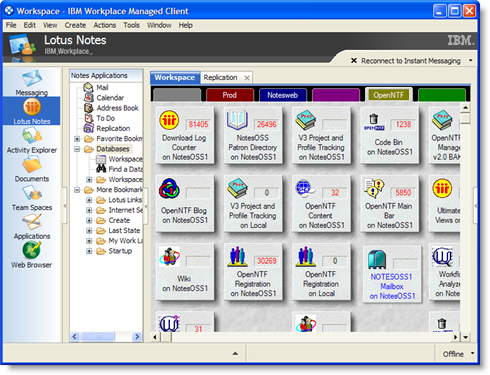The width and height of the screenshot is (490, 375).
Task: Open the File menu
Action: [11, 25]
